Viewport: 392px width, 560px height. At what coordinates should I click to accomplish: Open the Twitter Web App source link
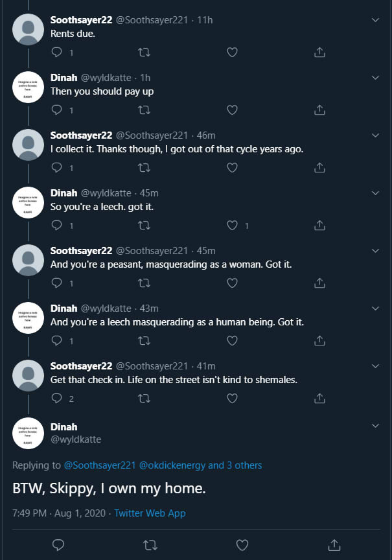150,513
